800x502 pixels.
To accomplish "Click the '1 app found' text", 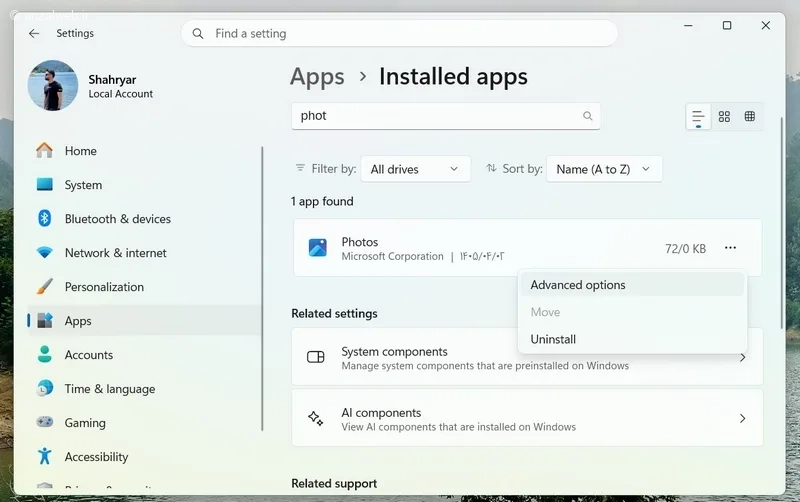I will [322, 202].
